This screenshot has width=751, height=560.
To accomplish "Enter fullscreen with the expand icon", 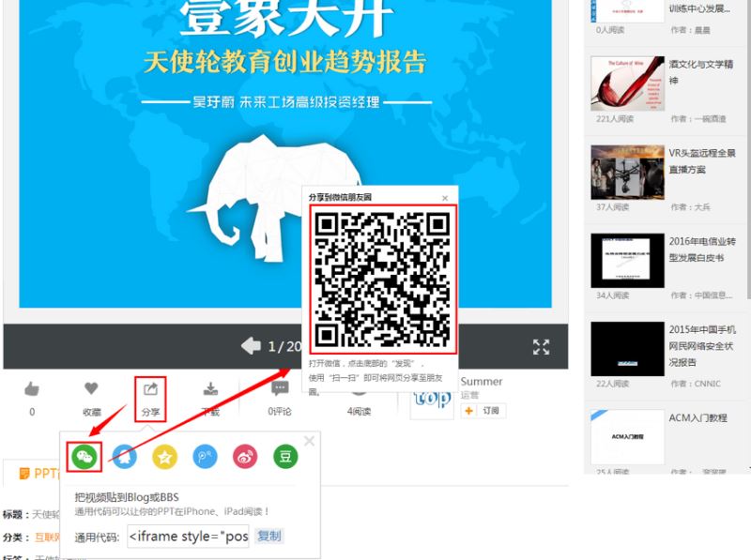I will pyautogui.click(x=541, y=346).
